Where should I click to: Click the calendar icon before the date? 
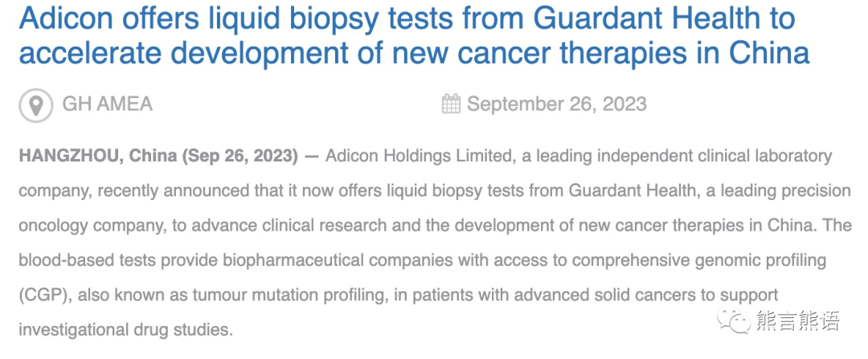pos(451,104)
